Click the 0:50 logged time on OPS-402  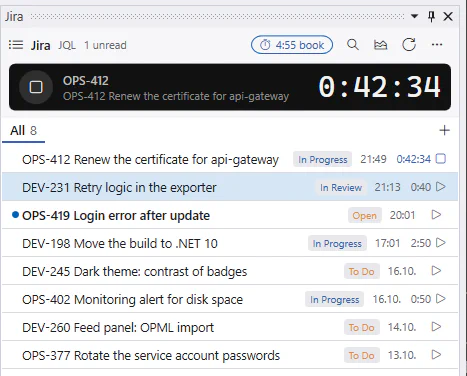(421, 299)
